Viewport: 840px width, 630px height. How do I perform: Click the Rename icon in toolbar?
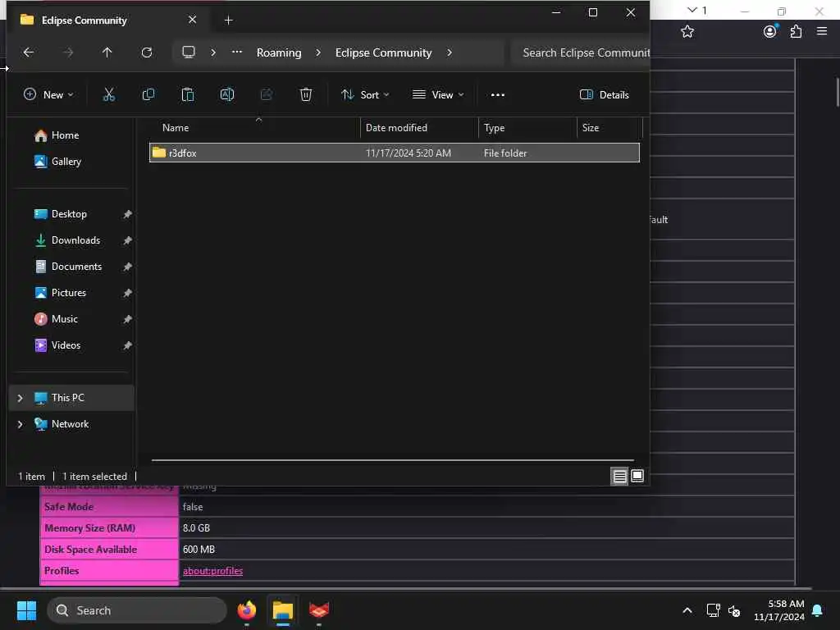[x=227, y=95]
